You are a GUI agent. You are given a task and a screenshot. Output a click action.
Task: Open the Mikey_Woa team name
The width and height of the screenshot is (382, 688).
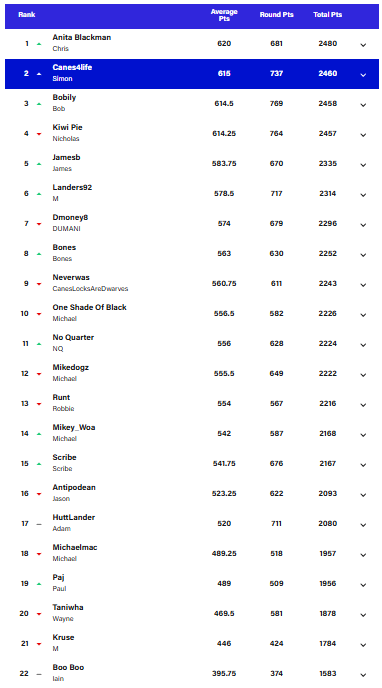point(74,427)
